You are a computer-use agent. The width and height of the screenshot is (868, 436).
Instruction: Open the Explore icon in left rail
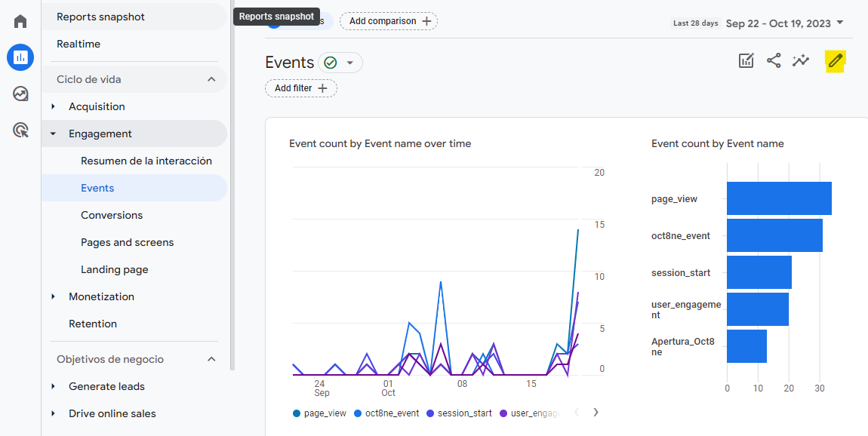[20, 94]
